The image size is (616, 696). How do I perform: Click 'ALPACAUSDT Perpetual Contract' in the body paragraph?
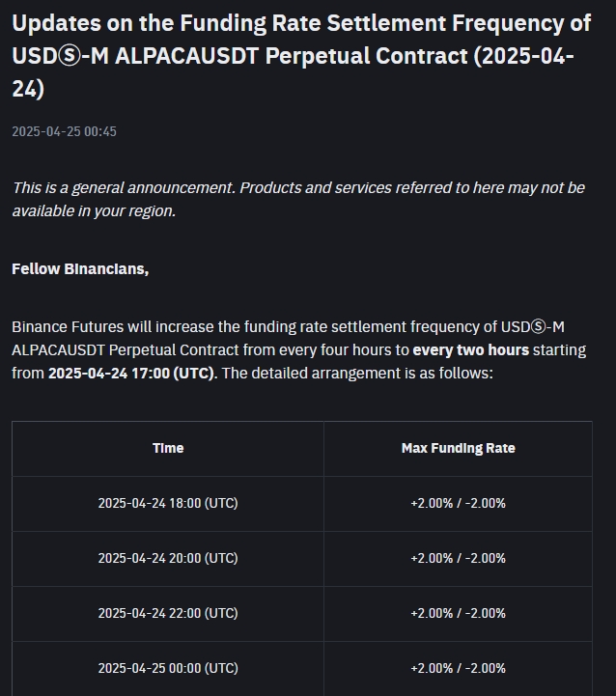point(126,350)
